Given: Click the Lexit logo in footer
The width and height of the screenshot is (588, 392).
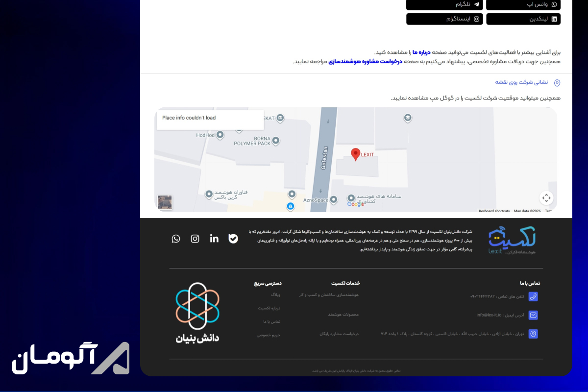Looking at the screenshot, I should [x=512, y=240].
